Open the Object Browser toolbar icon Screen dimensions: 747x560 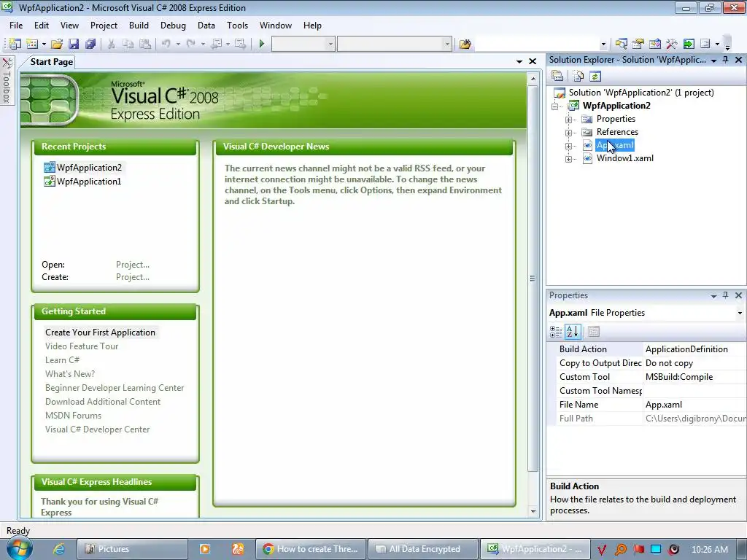point(655,44)
